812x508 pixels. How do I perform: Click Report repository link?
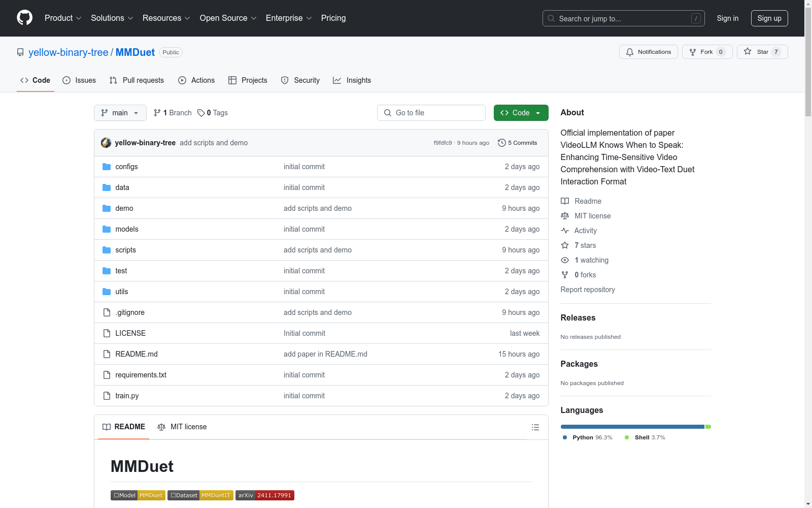pyautogui.click(x=588, y=290)
